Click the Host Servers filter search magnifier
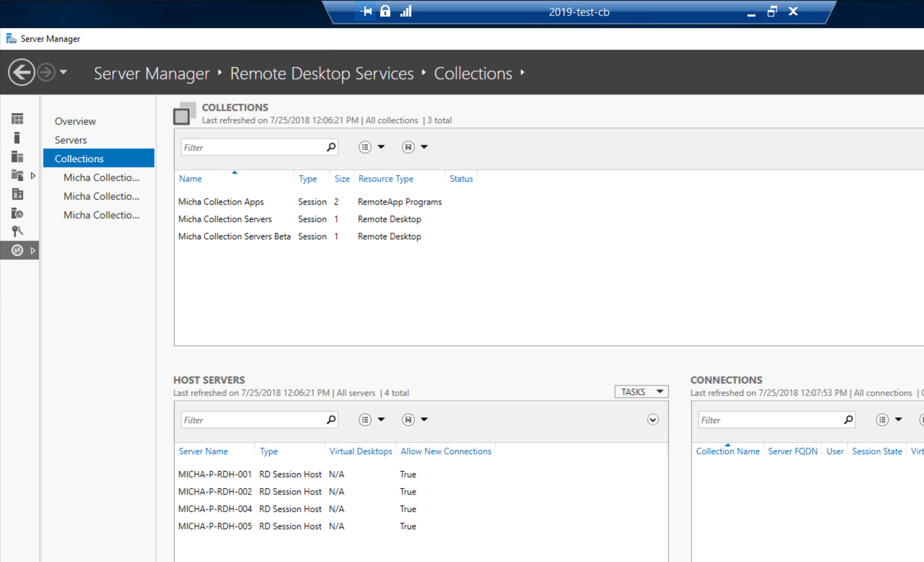 (331, 420)
